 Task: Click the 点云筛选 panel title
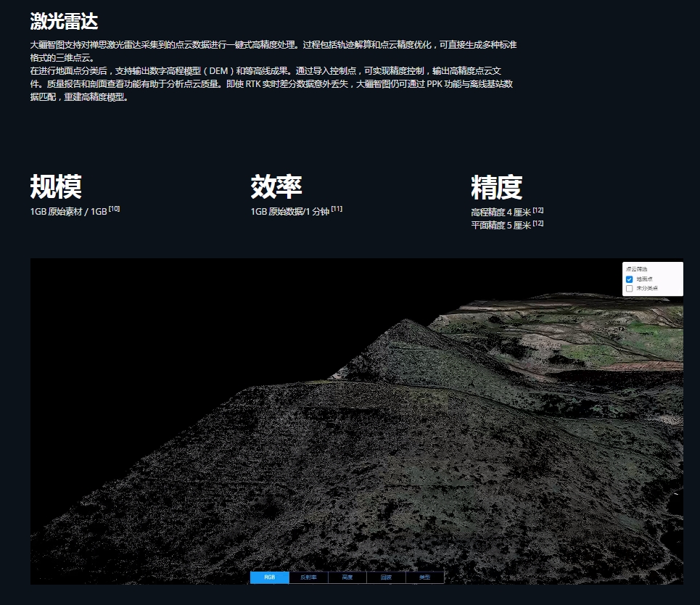(636, 268)
